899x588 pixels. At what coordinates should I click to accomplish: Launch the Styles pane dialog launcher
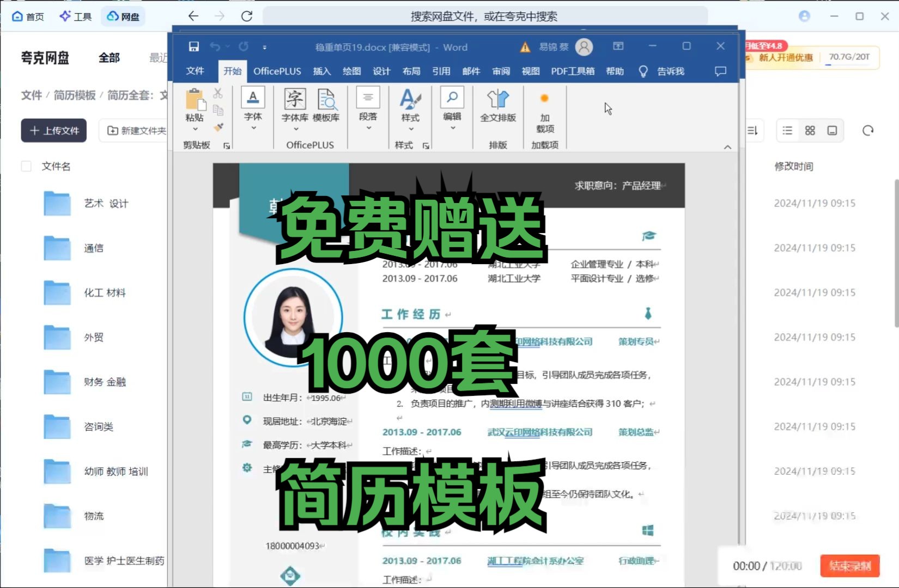point(426,146)
